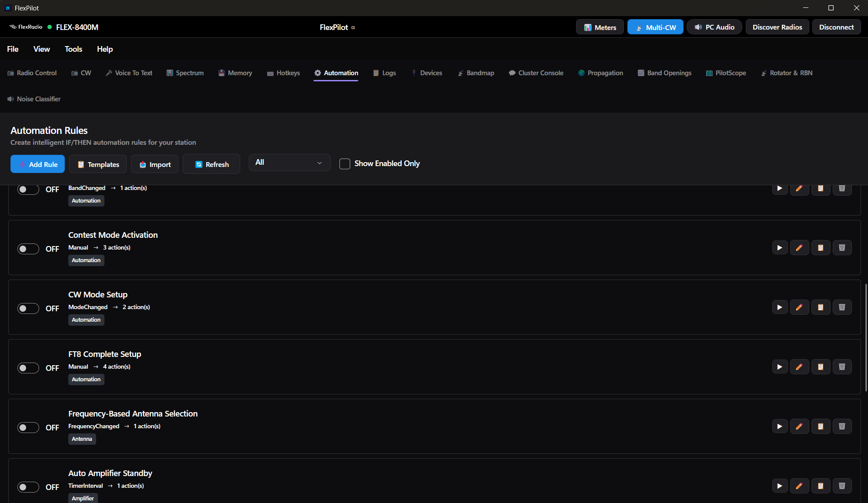Viewport: 868px width, 503px height.
Task: Open the Multi-CW panel
Action: click(x=655, y=27)
